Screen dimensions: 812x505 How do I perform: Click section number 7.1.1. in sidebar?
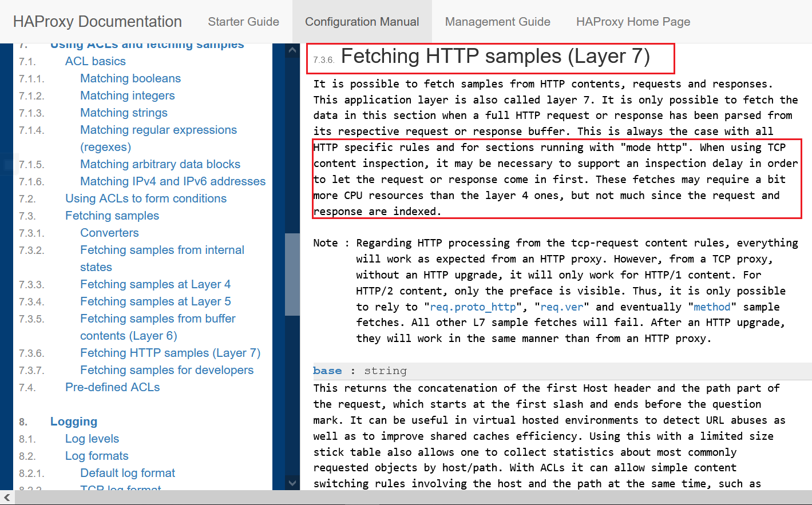point(31,79)
